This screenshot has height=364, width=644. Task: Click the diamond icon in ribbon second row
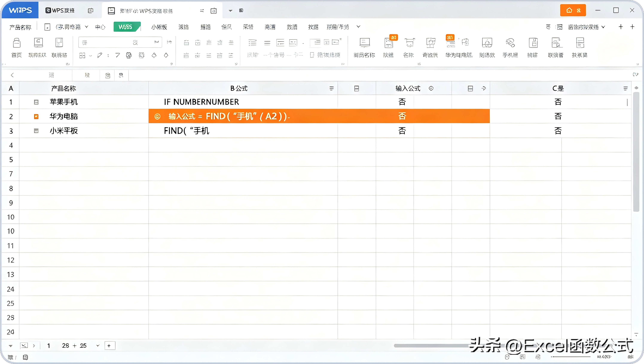166,55
